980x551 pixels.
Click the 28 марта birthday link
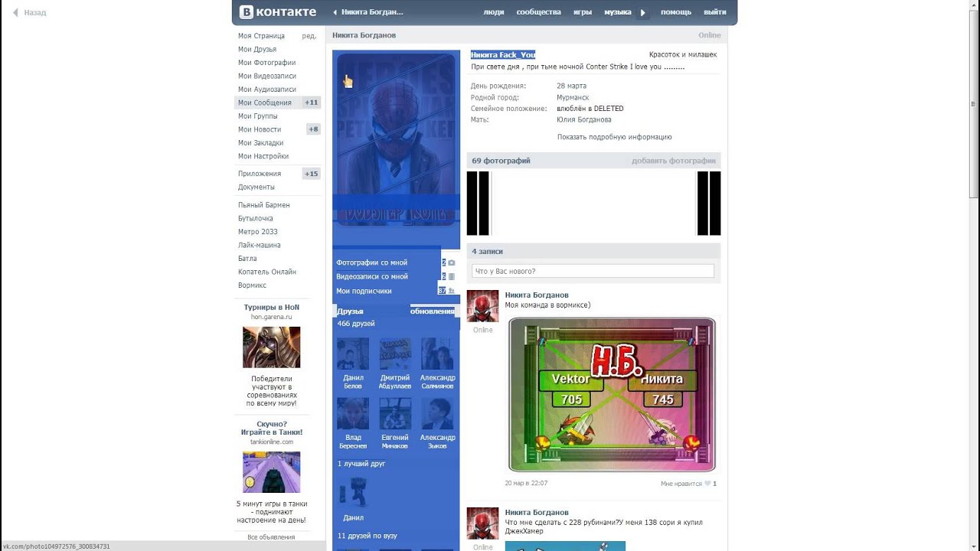click(x=572, y=86)
